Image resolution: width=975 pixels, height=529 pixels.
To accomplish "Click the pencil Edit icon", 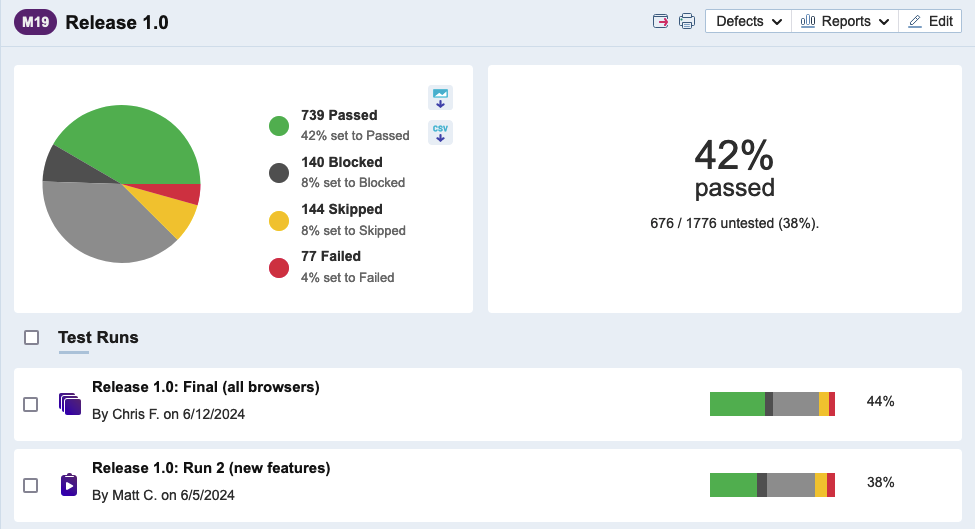I will [914, 21].
